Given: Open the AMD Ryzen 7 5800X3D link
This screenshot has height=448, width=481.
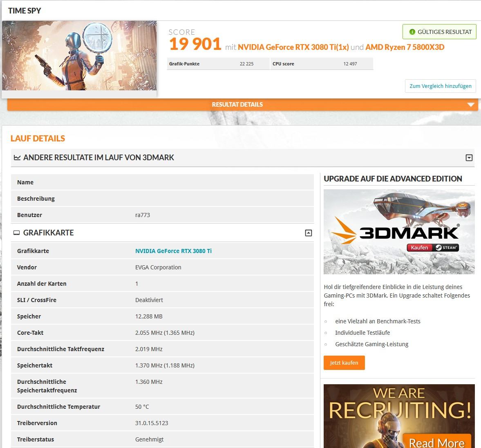Looking at the screenshot, I should (x=405, y=47).
